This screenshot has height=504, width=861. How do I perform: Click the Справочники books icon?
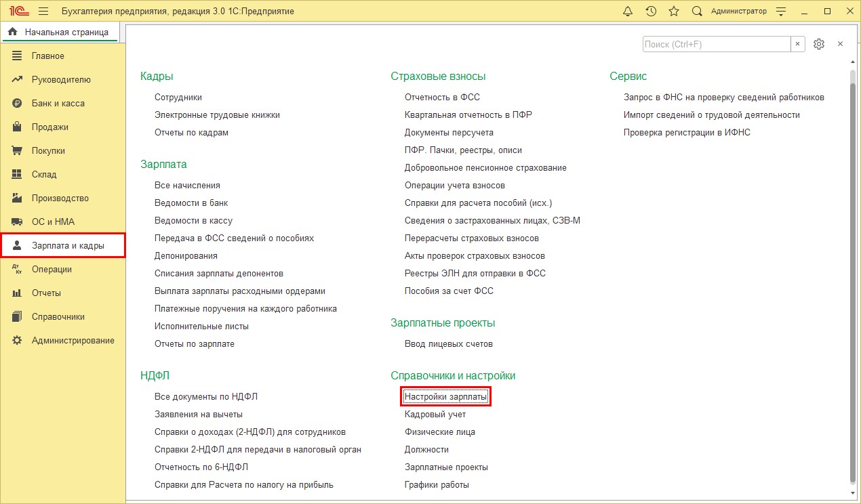[18, 317]
